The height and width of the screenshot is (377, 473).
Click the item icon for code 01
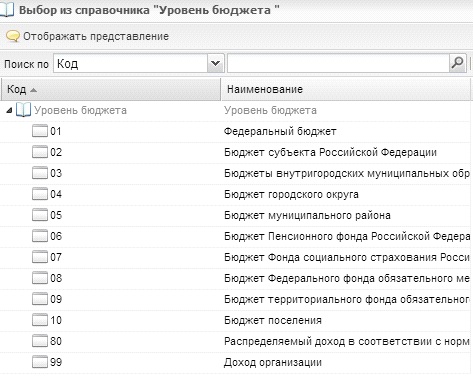(40, 131)
